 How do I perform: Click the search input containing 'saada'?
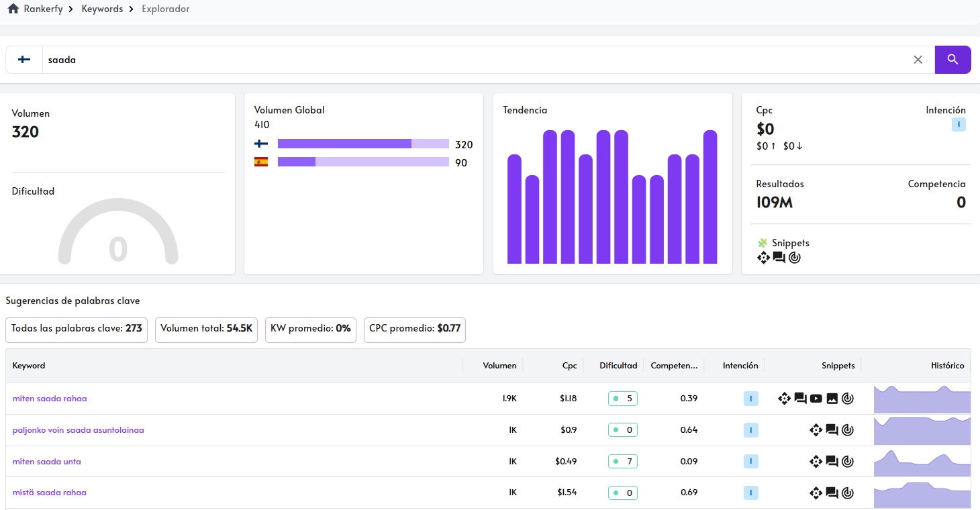click(x=470, y=60)
